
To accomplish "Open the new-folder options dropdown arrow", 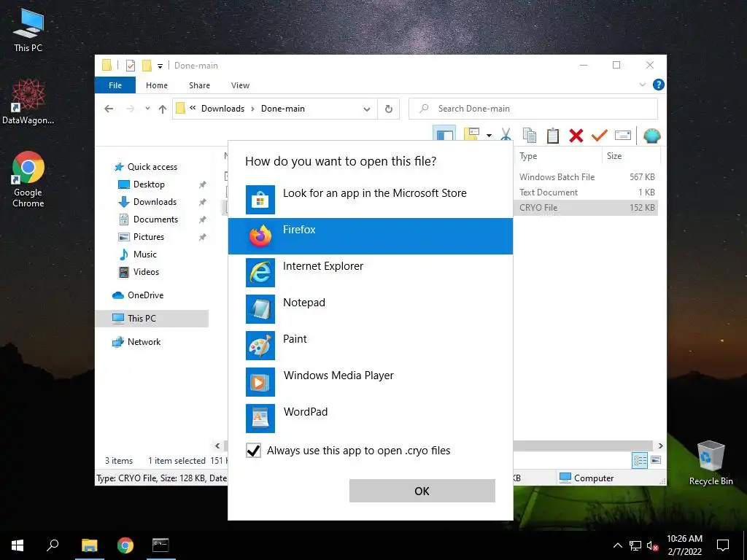I will point(489,136).
